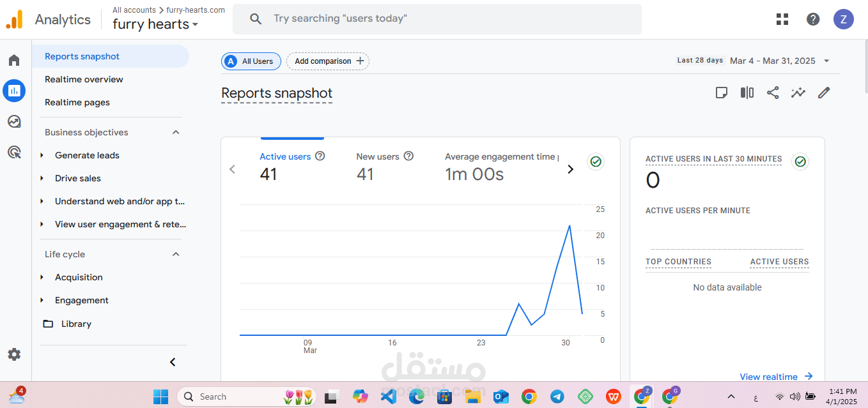Viewport: 868px width, 408px height.
Task: Expand Generate leads
Action: 42,155
